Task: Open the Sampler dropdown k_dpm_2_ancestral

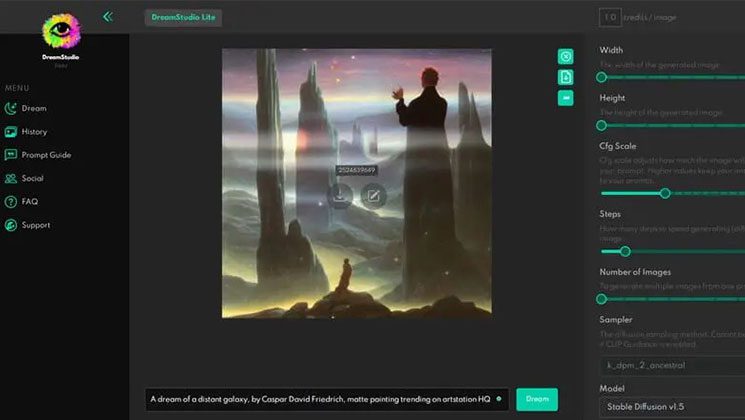Action: [x=672, y=365]
